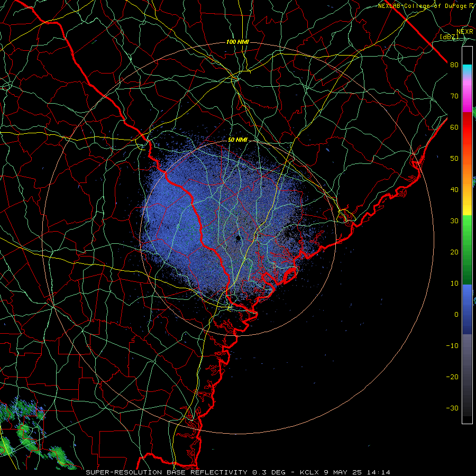Click the 40 value on the color scale
The height and width of the screenshot is (476, 476).
(454, 190)
